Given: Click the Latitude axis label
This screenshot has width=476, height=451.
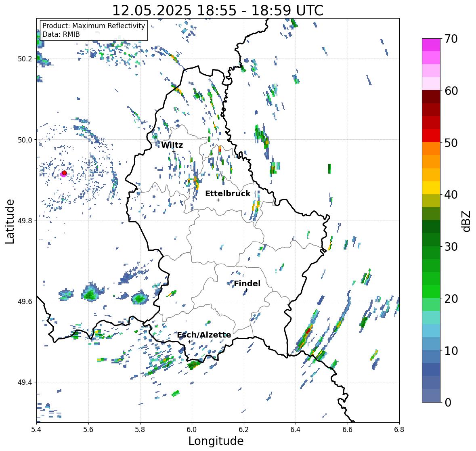Looking at the screenshot, I should point(10,221).
